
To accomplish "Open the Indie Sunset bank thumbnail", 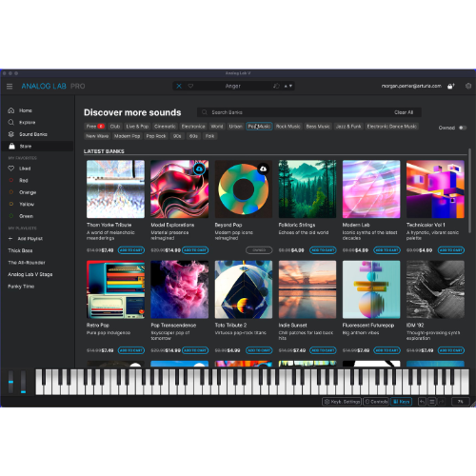I will (x=307, y=289).
